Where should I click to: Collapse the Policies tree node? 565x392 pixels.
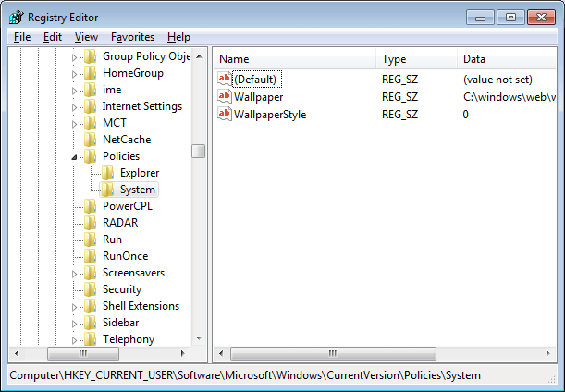76,157
